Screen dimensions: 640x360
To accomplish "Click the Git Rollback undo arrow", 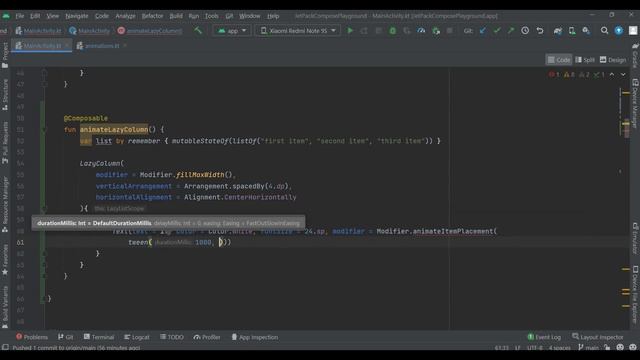I will pos(540,31).
